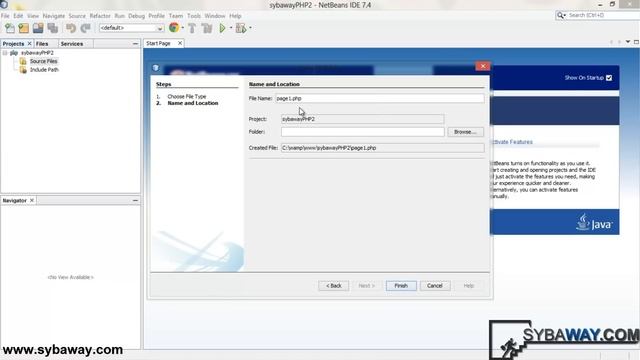Switch to the Files tab
Screen dimensions: 640x360
(42, 44)
